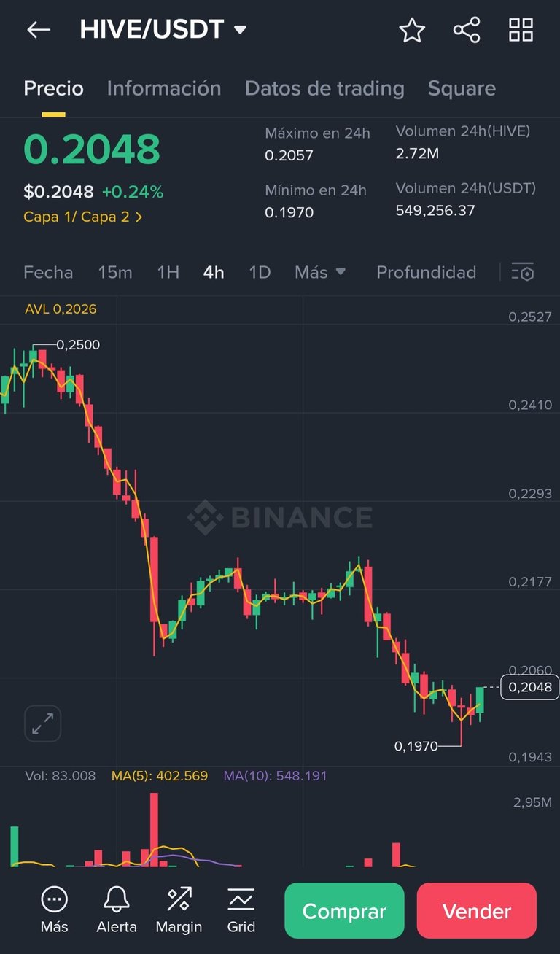Screen dimensions: 560x954
Task: Add HIVE/USDT to favorites with star icon
Action: pyautogui.click(x=412, y=30)
